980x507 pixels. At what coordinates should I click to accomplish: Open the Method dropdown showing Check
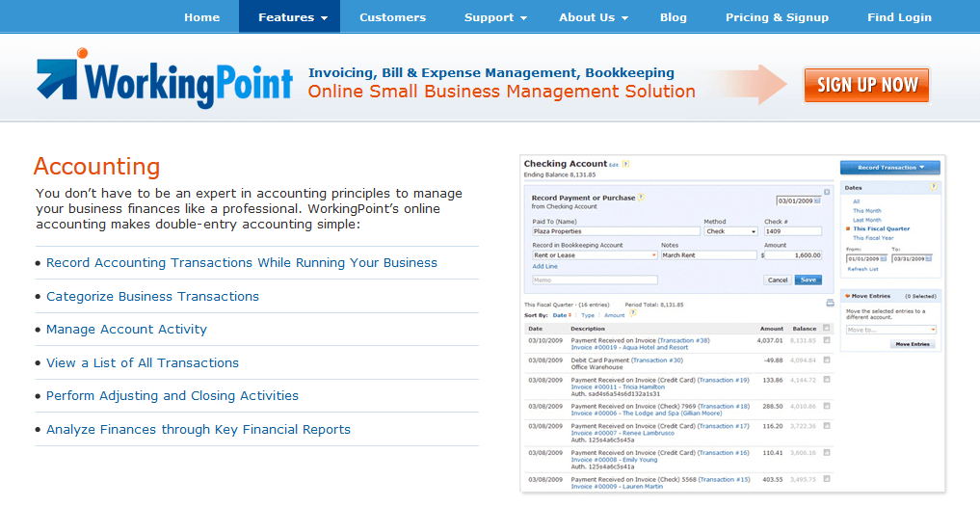(730, 231)
